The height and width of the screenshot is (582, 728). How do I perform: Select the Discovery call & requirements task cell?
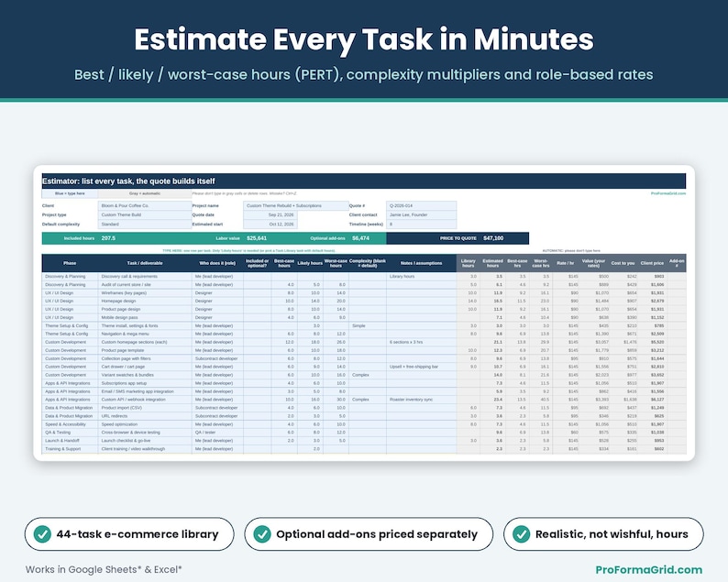[x=145, y=276]
